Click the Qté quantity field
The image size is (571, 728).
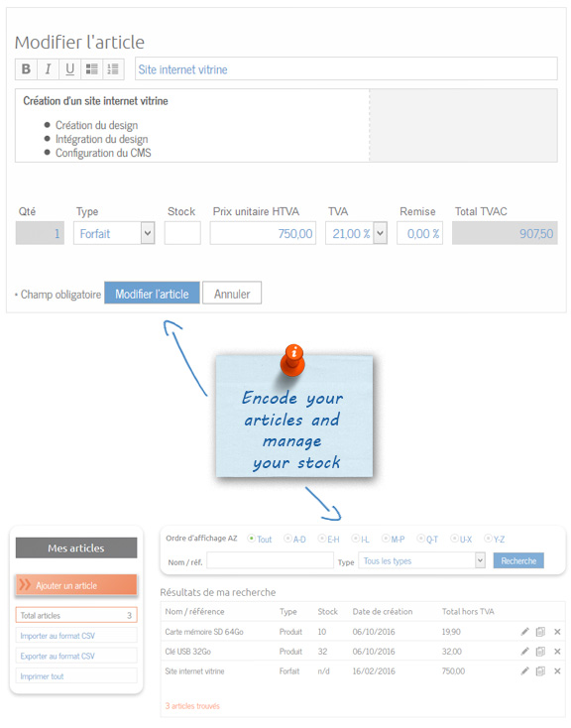click(x=40, y=233)
